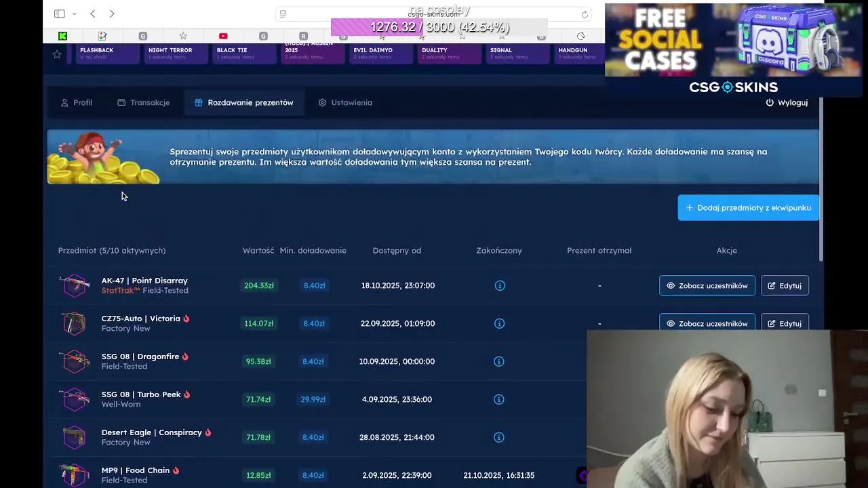The height and width of the screenshot is (488, 868).
Task: Click the 'SSG 08 | Turbo Peek' item name
Action: (141, 394)
